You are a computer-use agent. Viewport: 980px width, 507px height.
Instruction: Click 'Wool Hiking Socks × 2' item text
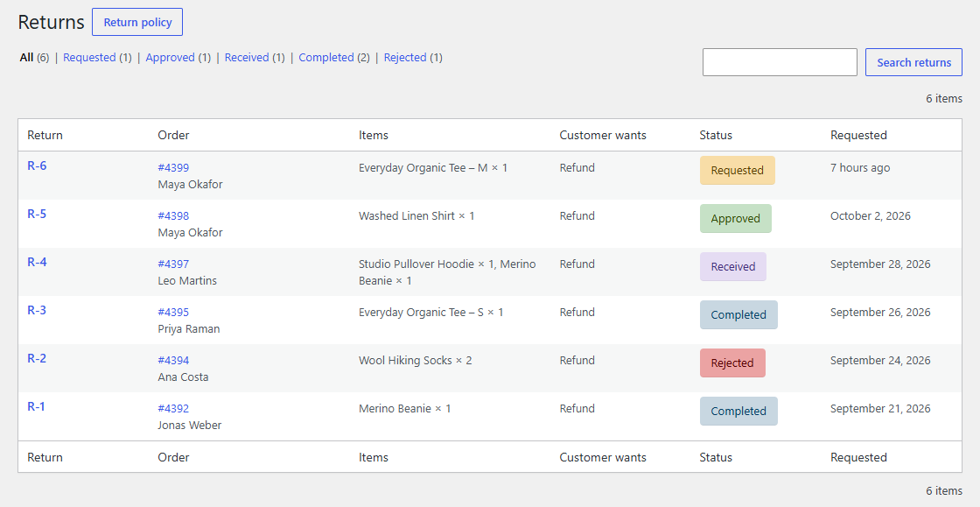pos(416,360)
